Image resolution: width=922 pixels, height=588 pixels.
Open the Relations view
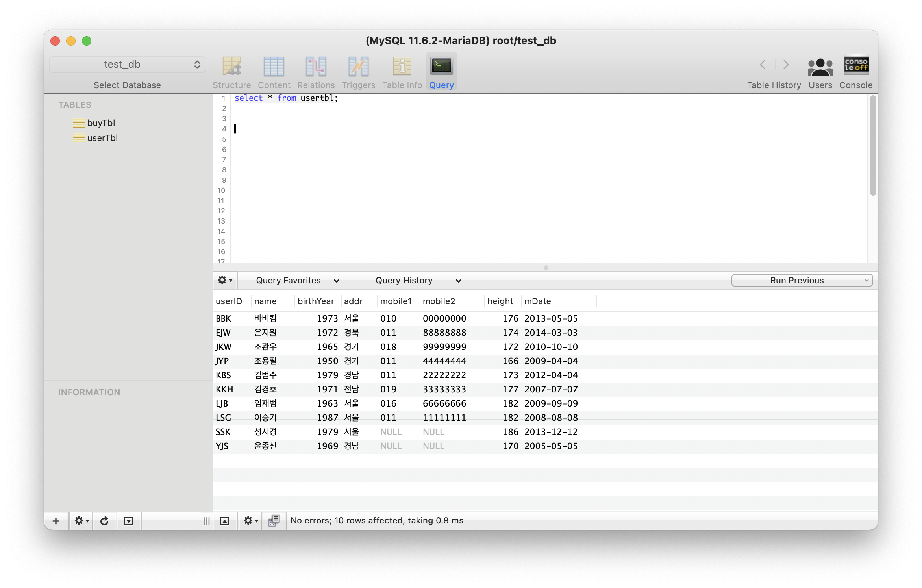point(316,72)
